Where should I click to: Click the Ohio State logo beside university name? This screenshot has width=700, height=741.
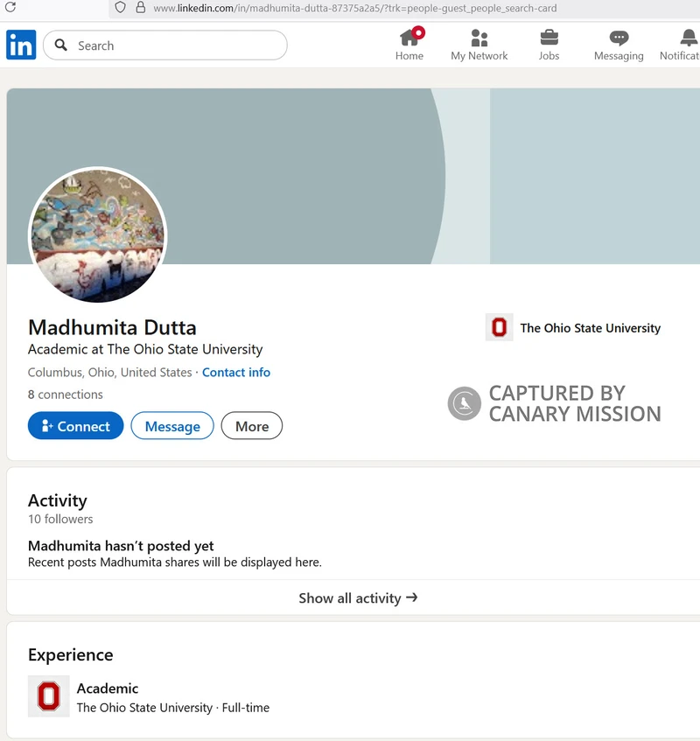(x=499, y=327)
